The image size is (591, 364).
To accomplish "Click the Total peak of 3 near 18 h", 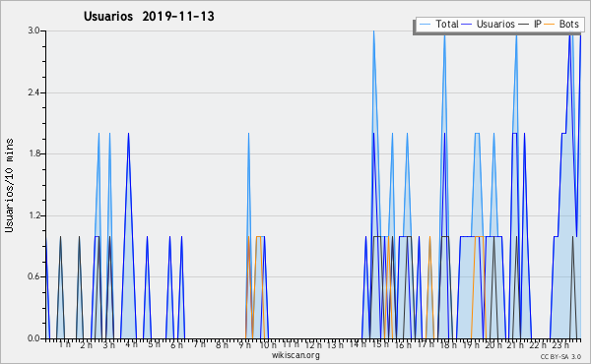I will click(x=445, y=35).
